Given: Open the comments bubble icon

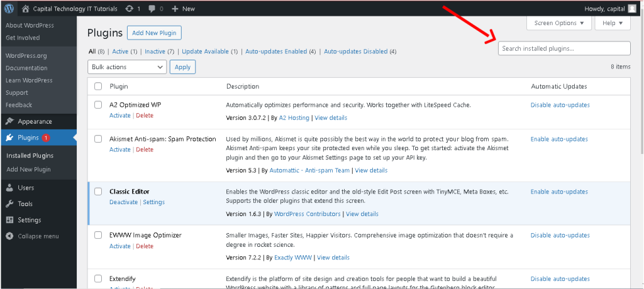Looking at the screenshot, I should tap(153, 9).
